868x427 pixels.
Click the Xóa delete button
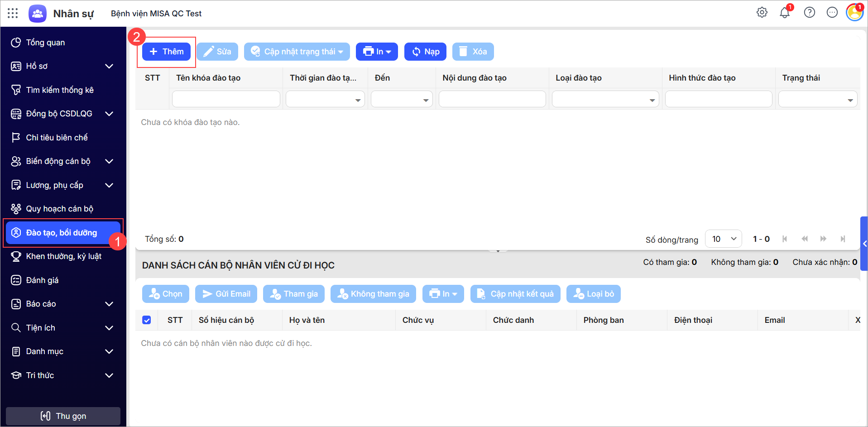click(473, 52)
